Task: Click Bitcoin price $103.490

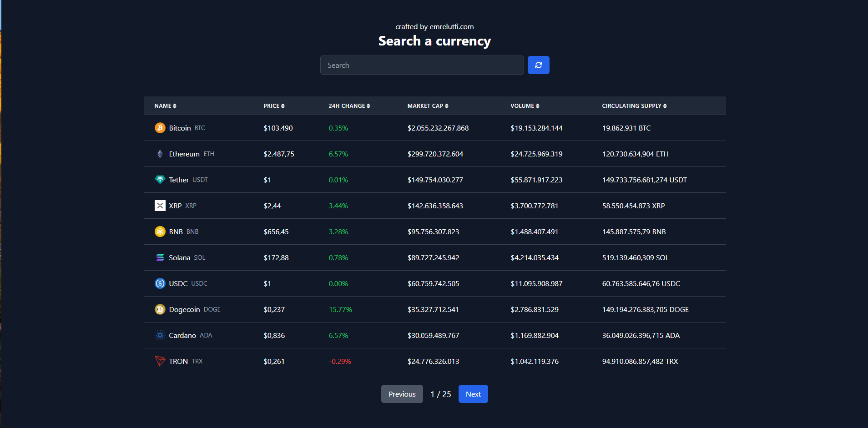Action: click(x=278, y=128)
